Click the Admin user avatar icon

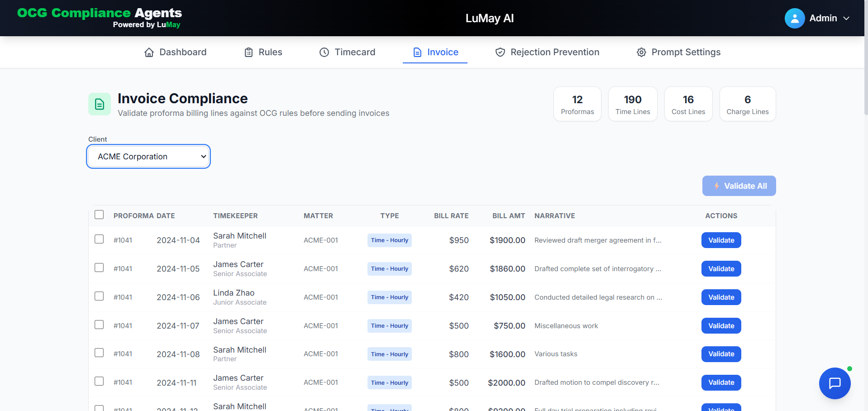point(794,18)
